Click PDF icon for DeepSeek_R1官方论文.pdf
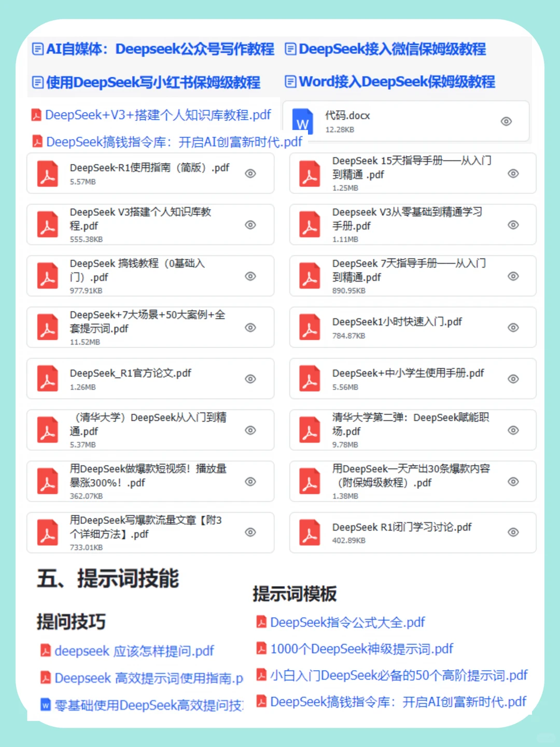The image size is (560, 747). point(48,379)
